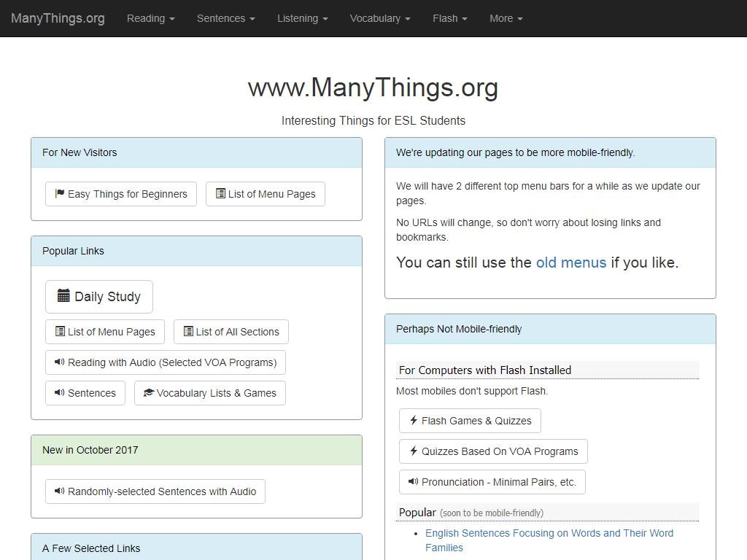The height and width of the screenshot is (560, 747).
Task: Go to the ManyThings.org brand link in the navbar
Action: [x=58, y=18]
